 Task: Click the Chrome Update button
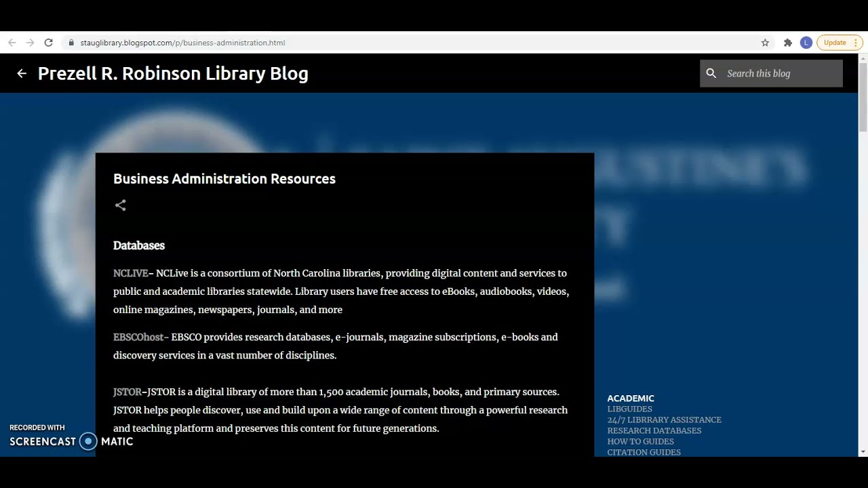tap(835, 43)
